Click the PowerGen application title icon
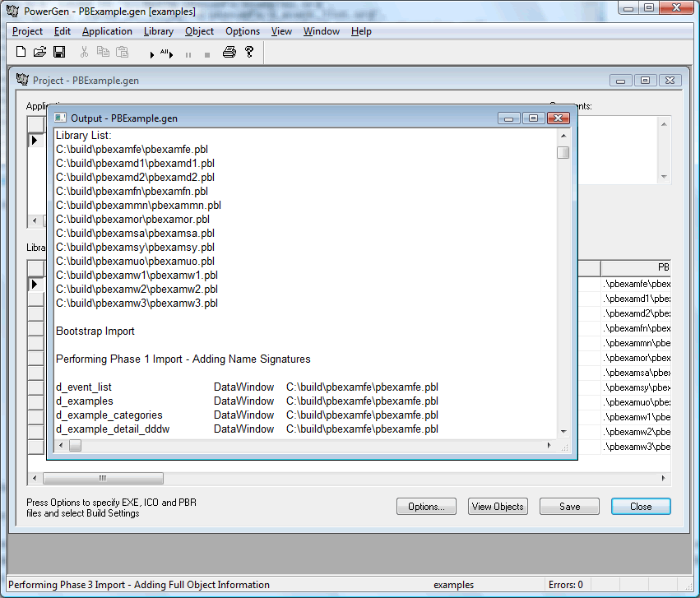700x598 pixels. [x=12, y=11]
